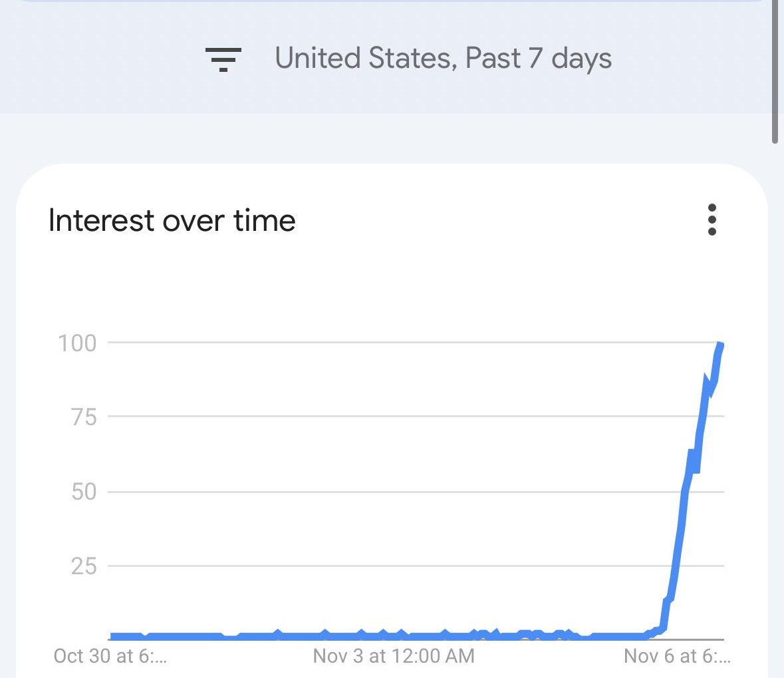Screen dimensions: 784x678
Task: Click the Oct 30 axis label
Action: pyautogui.click(x=110, y=656)
